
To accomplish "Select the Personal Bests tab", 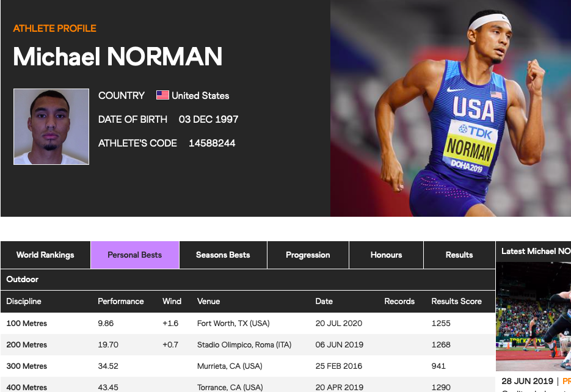I will coord(135,255).
